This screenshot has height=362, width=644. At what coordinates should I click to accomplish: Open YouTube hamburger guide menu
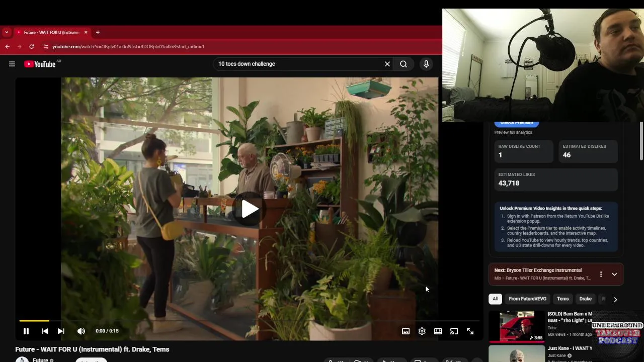12,64
